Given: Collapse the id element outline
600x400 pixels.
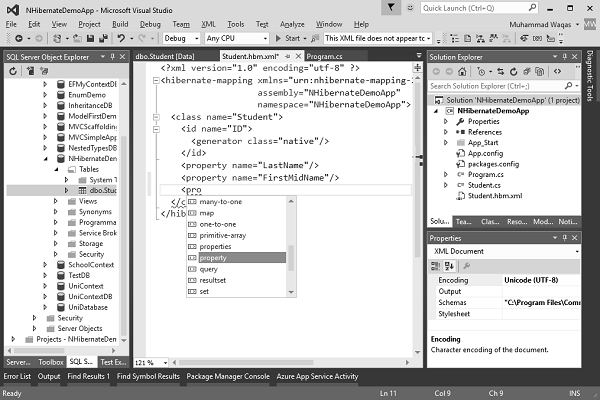Looking at the screenshot, I should (x=156, y=129).
